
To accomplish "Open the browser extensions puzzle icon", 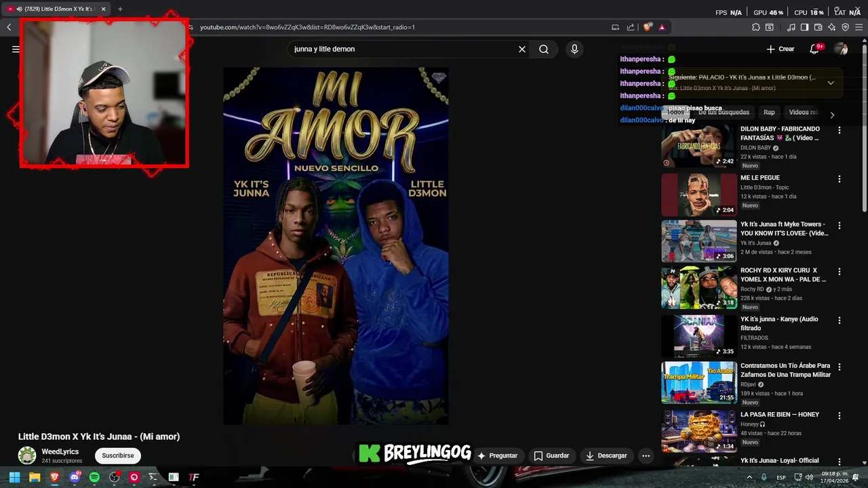I will coord(756,27).
